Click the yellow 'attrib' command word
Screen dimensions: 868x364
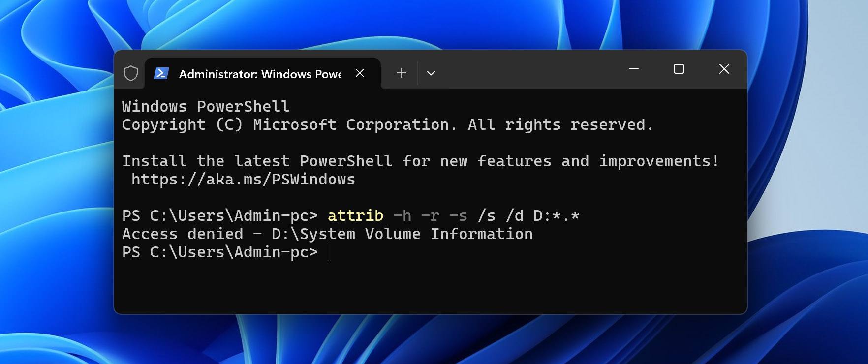(x=355, y=216)
